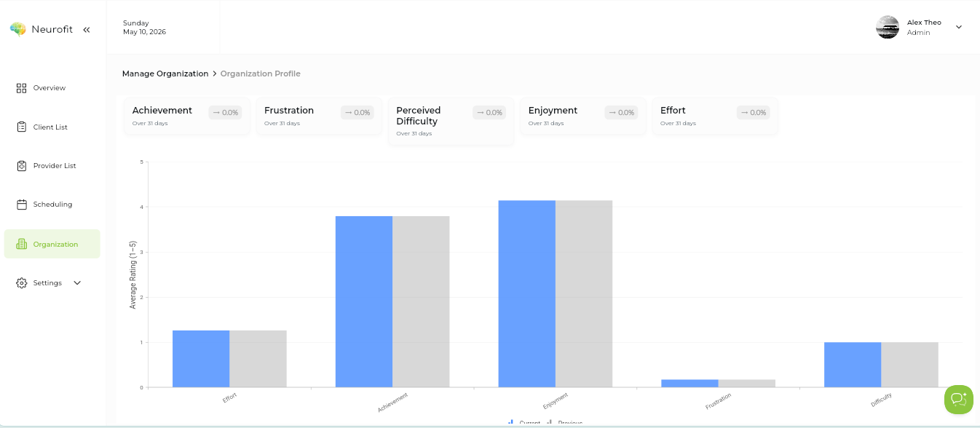This screenshot has width=980, height=428.
Task: Click the blue Frustration bar
Action: (x=690, y=384)
